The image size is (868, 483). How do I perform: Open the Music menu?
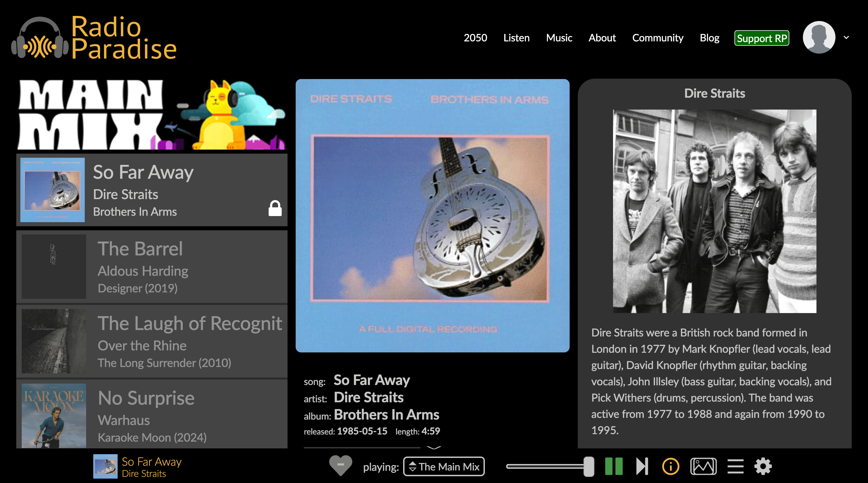click(x=559, y=38)
